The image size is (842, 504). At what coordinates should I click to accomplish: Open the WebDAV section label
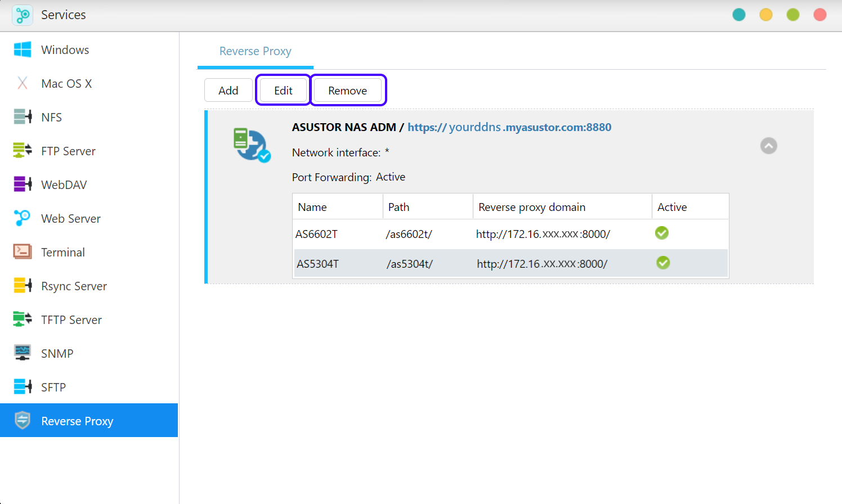[x=64, y=184]
